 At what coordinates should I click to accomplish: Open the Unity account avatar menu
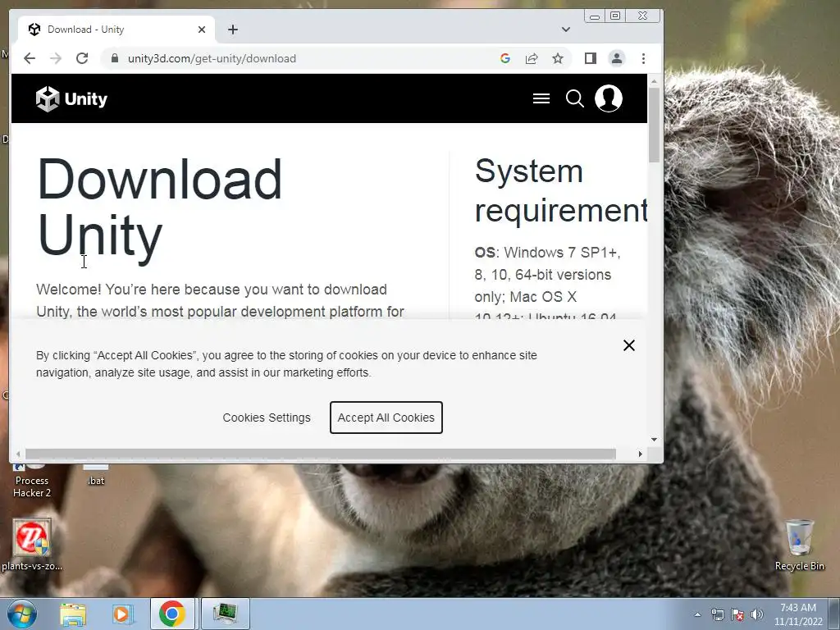(x=609, y=98)
